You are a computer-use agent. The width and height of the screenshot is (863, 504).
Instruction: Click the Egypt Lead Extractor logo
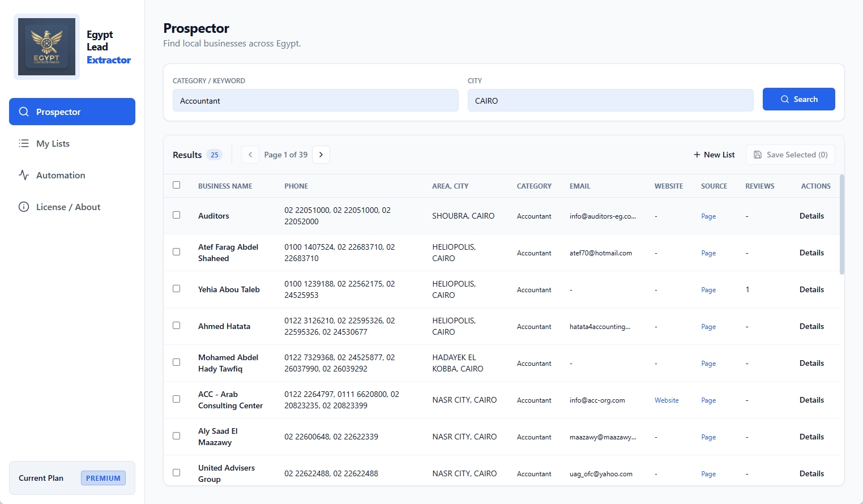coord(46,46)
